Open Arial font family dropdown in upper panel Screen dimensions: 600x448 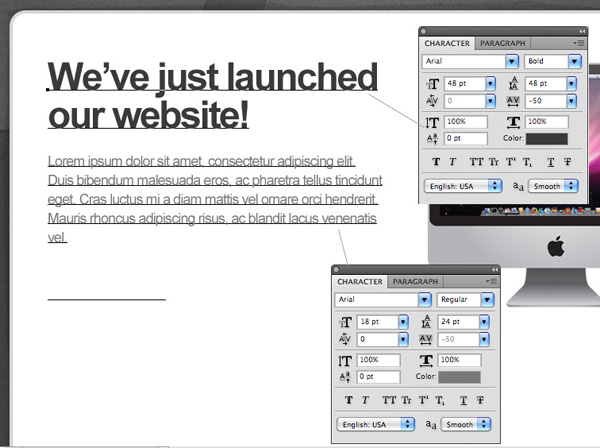tap(512, 61)
